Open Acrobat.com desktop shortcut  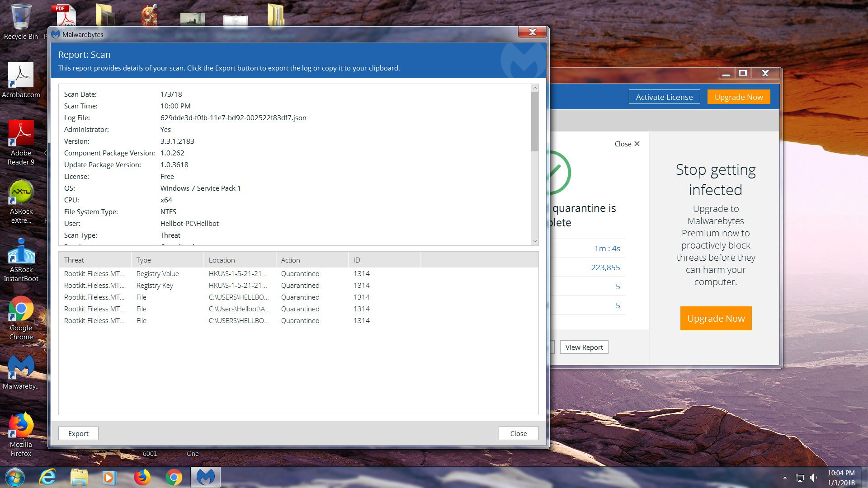[21, 80]
